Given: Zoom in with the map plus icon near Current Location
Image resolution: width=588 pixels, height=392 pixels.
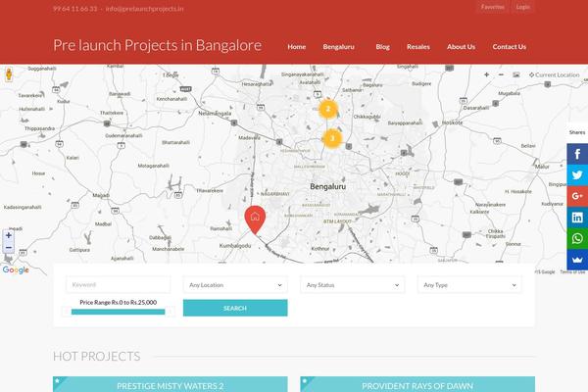Looking at the screenshot, I should (486, 74).
